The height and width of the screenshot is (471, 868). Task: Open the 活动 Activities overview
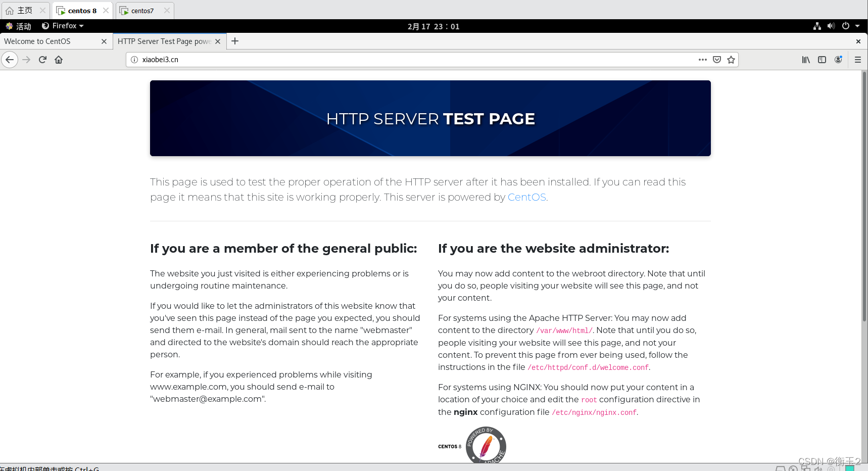tap(19, 26)
